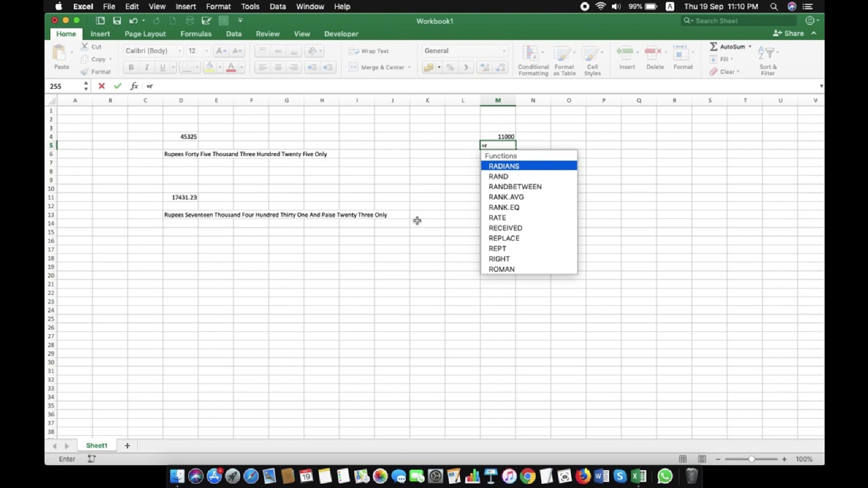Click the Sort & Filter icon

[x=768, y=61]
